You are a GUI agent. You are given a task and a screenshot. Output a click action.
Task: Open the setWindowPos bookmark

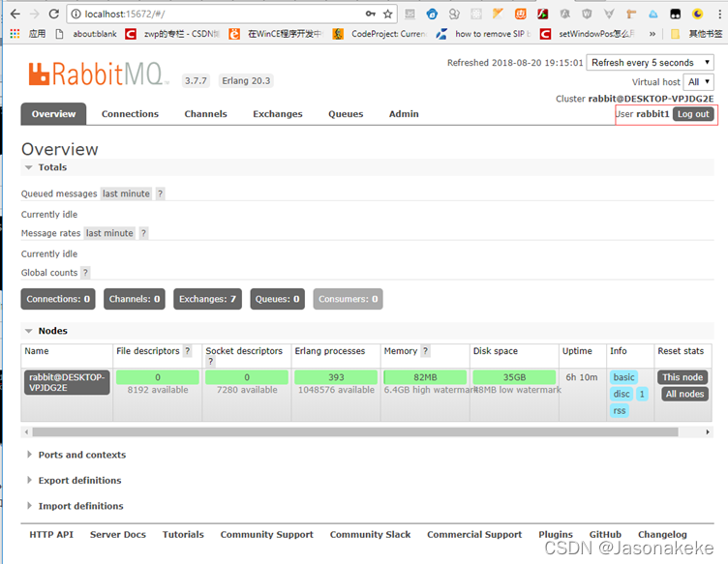(x=587, y=34)
